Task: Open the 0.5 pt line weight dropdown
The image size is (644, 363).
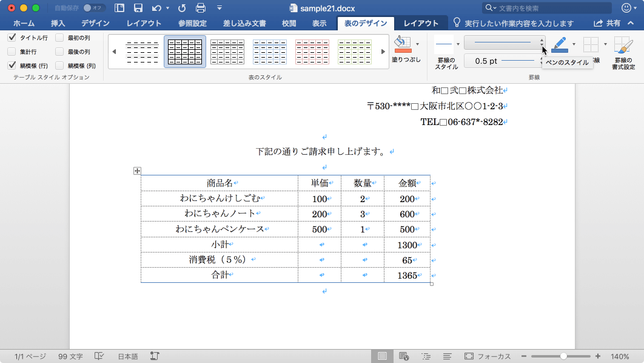Action: coord(505,61)
